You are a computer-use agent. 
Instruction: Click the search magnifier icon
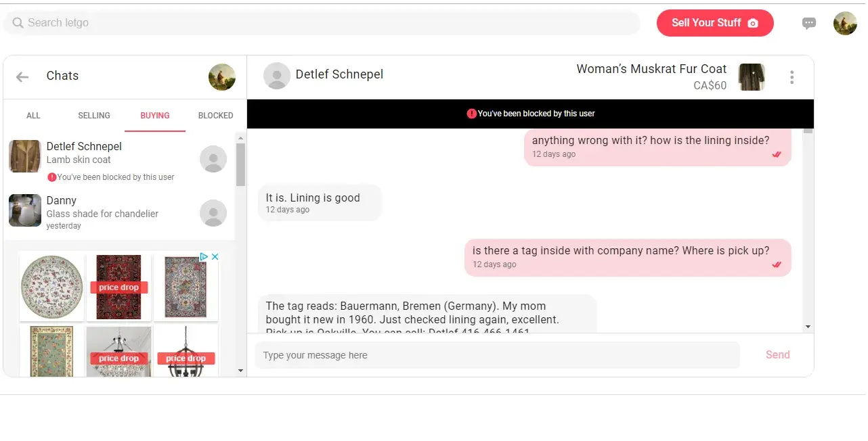click(18, 23)
